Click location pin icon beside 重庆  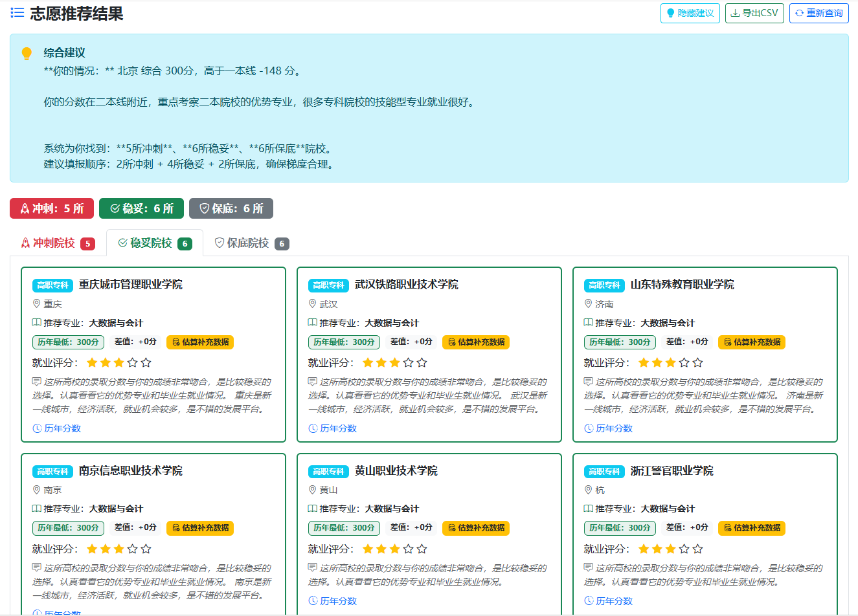click(x=37, y=303)
